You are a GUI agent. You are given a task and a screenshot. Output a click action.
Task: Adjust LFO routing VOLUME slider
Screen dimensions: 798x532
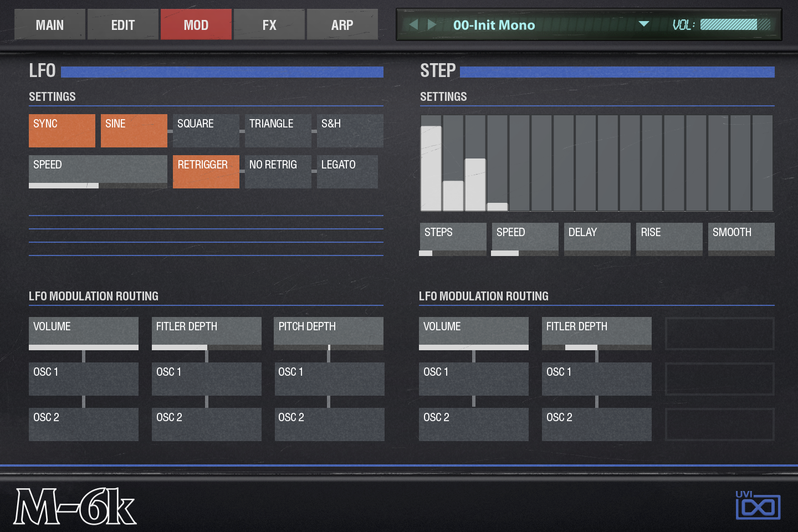point(84,334)
